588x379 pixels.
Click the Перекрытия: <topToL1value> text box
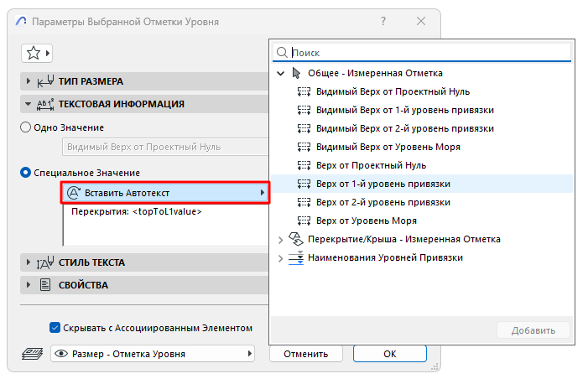coord(166,225)
